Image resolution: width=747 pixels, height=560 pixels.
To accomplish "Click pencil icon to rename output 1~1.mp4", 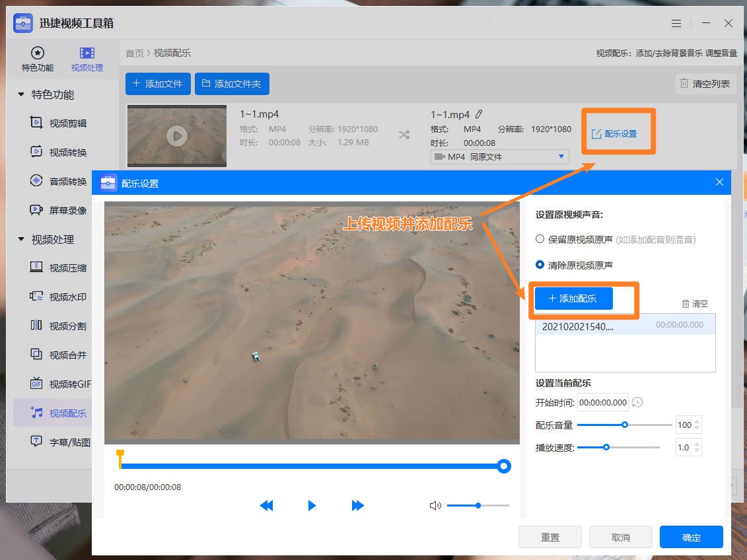I will coord(479,115).
